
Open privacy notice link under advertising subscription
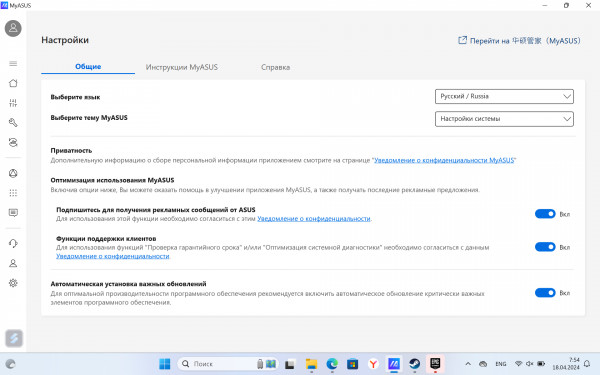(314, 218)
